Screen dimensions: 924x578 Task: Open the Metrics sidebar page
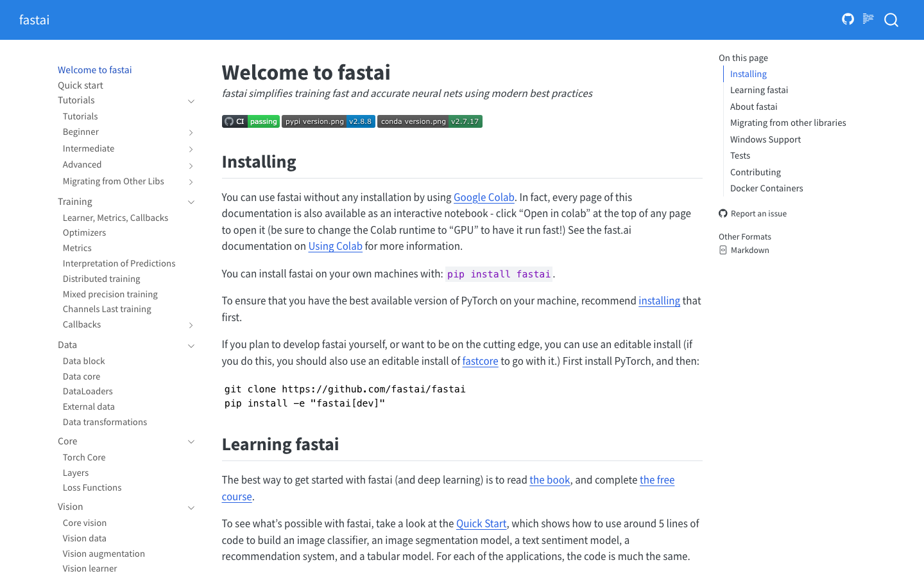point(77,248)
